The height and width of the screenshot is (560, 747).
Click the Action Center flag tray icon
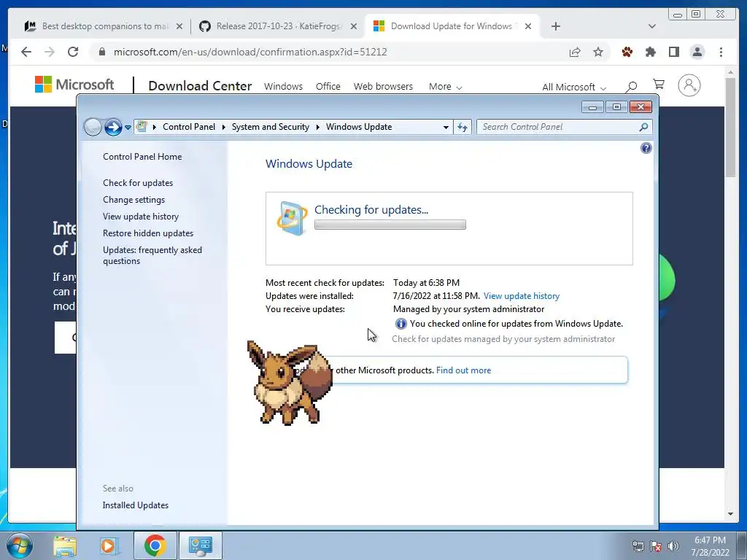pos(656,546)
